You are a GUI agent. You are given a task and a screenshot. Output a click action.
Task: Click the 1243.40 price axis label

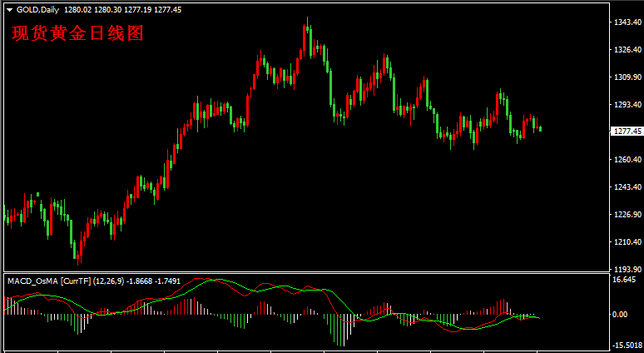628,186
